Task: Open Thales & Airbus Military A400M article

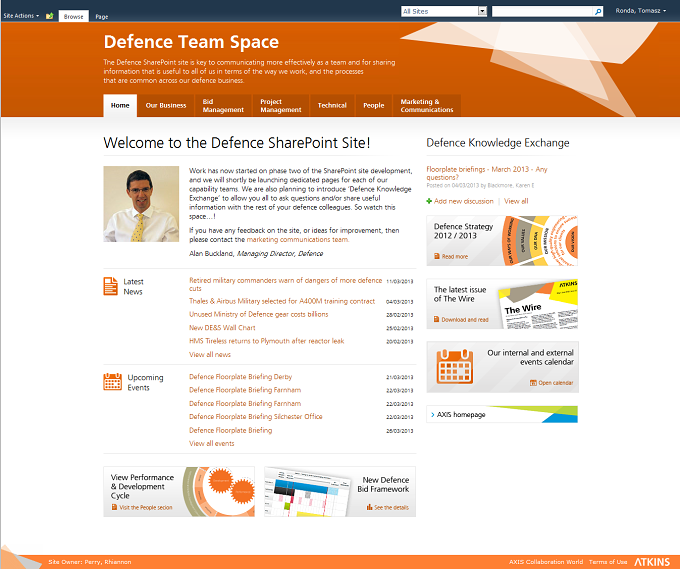Action: 282,301
